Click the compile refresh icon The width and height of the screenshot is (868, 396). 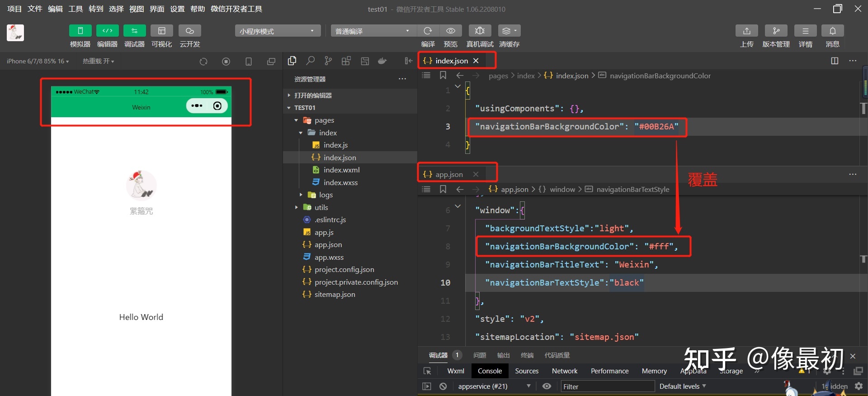[x=428, y=31]
